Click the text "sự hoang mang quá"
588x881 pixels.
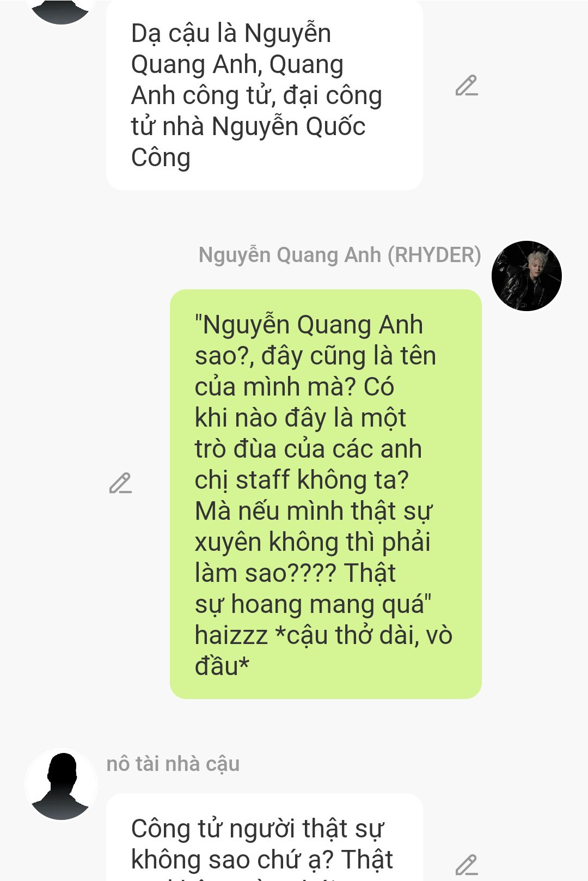(x=309, y=604)
